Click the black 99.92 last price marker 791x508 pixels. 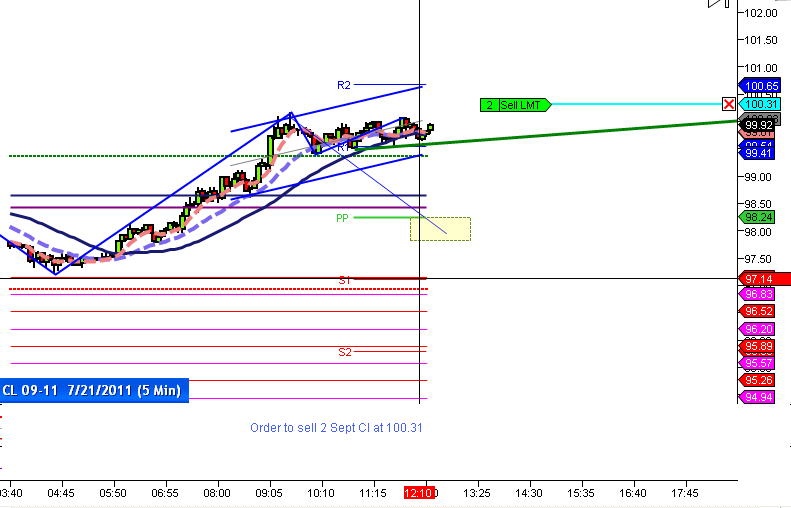point(759,125)
